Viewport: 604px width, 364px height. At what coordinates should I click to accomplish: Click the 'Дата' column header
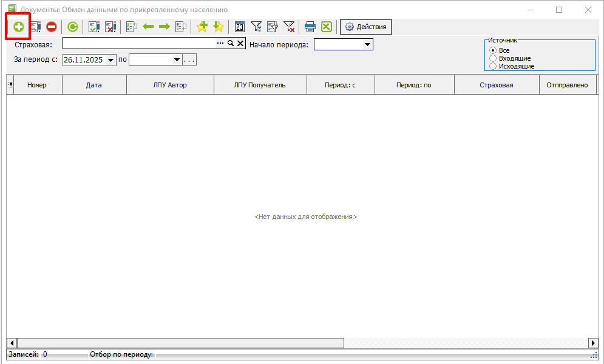pos(93,85)
